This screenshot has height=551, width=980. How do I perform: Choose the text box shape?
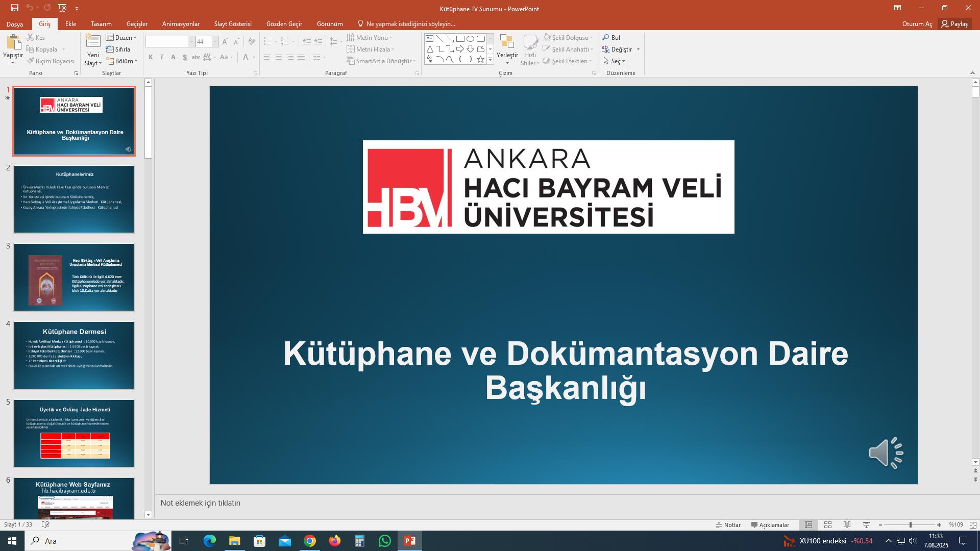[429, 39]
